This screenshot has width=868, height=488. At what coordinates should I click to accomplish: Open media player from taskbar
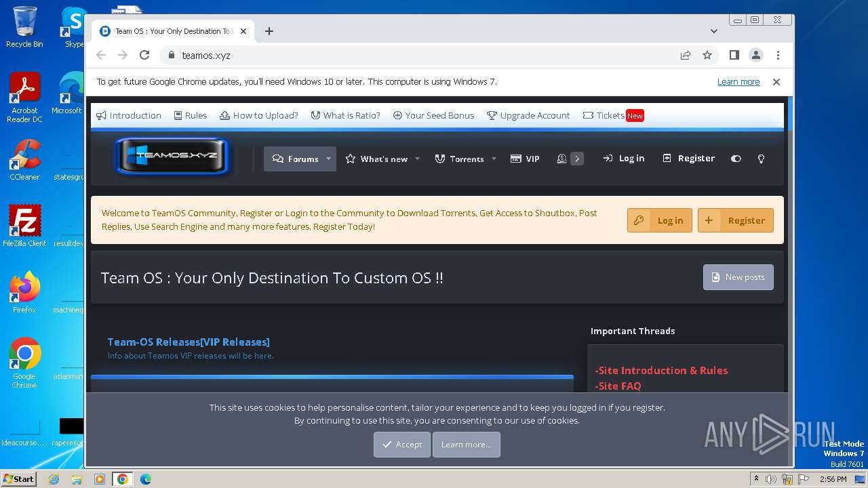100,479
